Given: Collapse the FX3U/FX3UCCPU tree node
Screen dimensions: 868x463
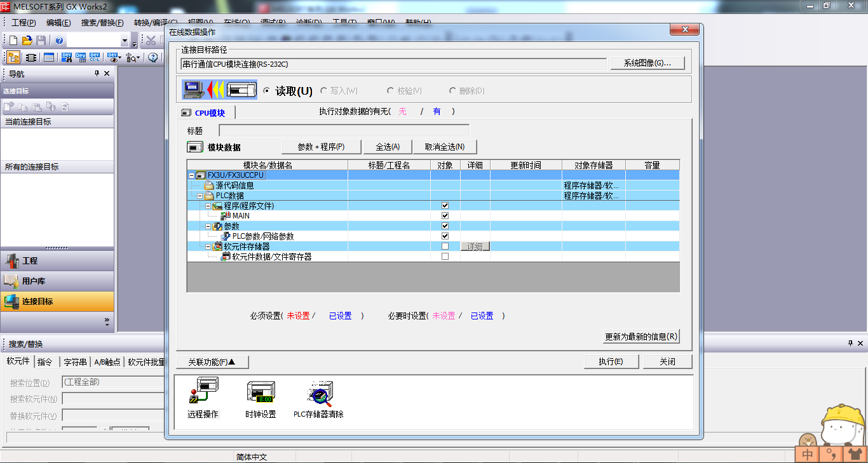Looking at the screenshot, I should click(192, 175).
